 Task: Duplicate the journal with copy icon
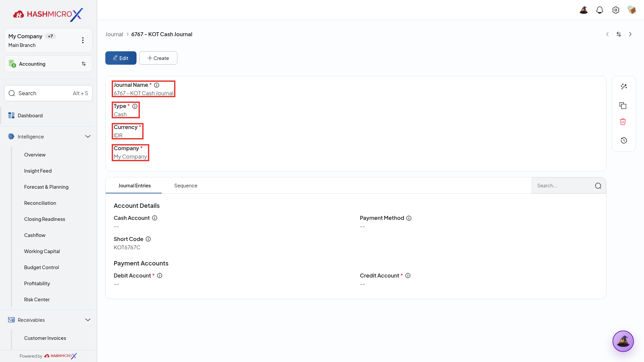click(x=623, y=106)
